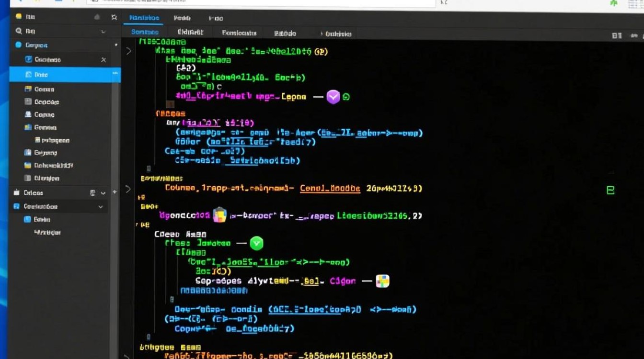
Task: Open the second top-level tab
Action: pyautogui.click(x=182, y=18)
